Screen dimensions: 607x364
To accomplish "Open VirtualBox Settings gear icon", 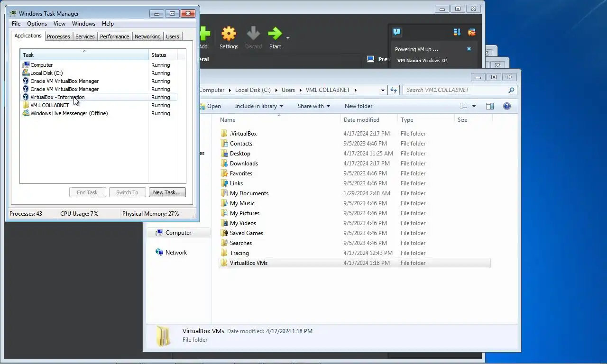I will tap(229, 33).
